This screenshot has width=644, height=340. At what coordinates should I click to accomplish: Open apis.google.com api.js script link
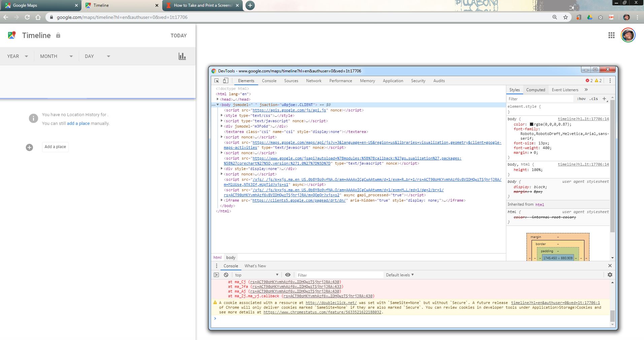tap(289, 110)
